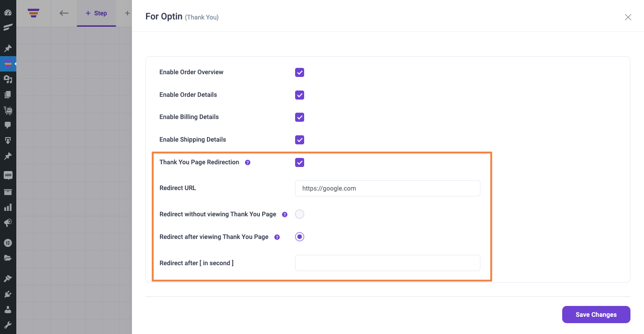Open the WooCommerce sidebar icon
Image resolution: width=644 pixels, height=334 pixels.
(8, 175)
